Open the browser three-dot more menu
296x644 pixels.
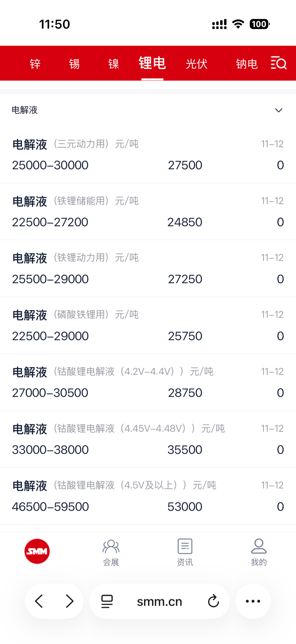pyautogui.click(x=253, y=601)
